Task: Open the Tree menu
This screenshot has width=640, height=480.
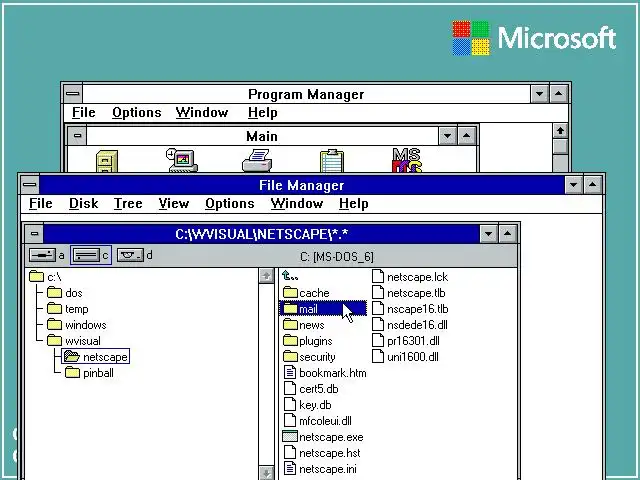Action: [x=128, y=203]
